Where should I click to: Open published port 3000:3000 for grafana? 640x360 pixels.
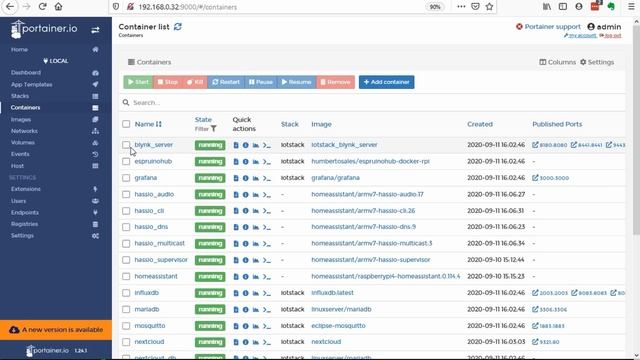coord(551,178)
